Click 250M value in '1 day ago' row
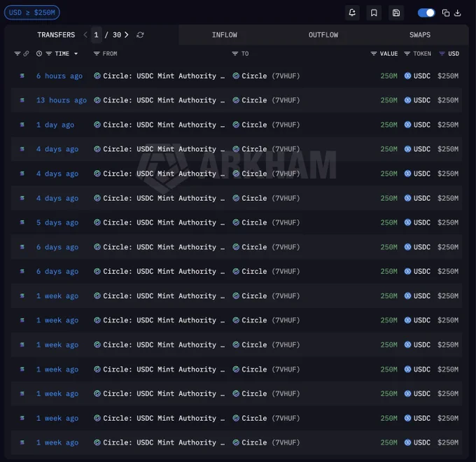 (x=389, y=125)
